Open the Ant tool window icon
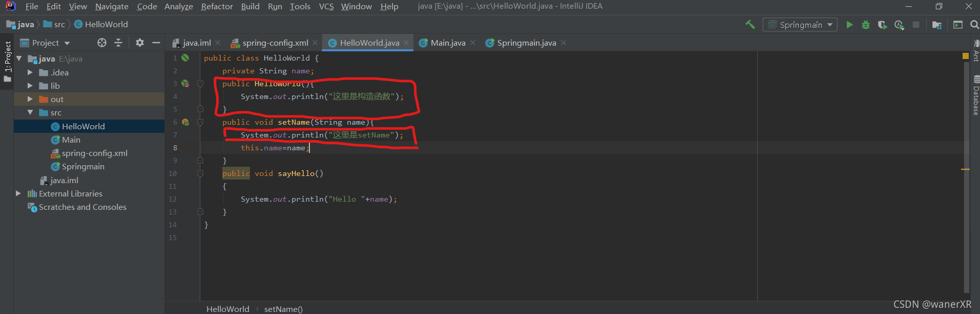980x314 pixels. point(976,51)
